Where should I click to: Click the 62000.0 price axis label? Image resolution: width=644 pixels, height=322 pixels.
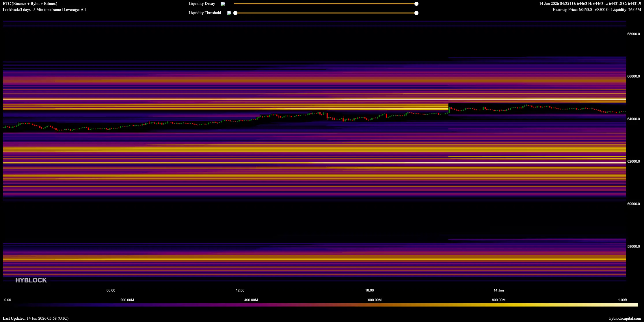tap(633, 161)
